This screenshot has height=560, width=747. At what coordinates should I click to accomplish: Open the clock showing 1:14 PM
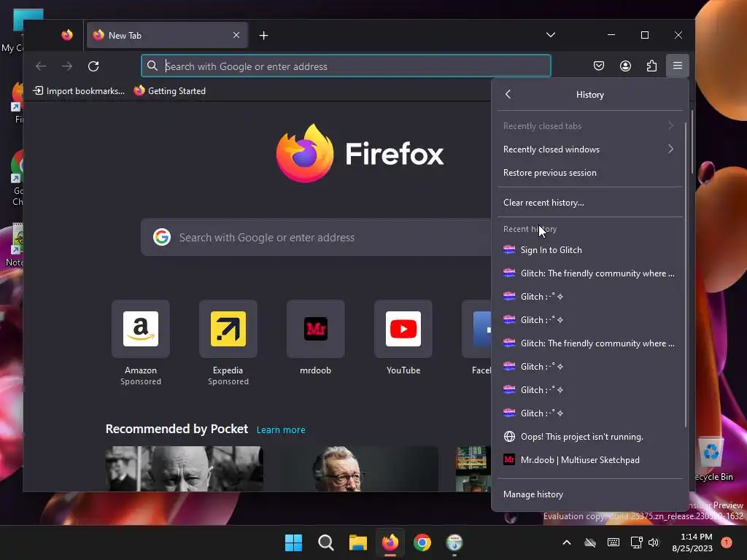(692, 542)
